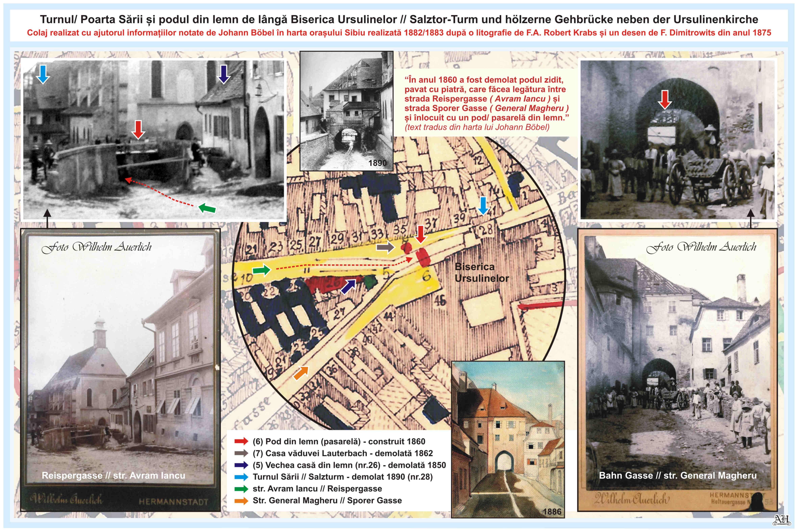The width and height of the screenshot is (798, 532).
Task: Click the light blue arrow in the top-left photo
Action: 43,74
